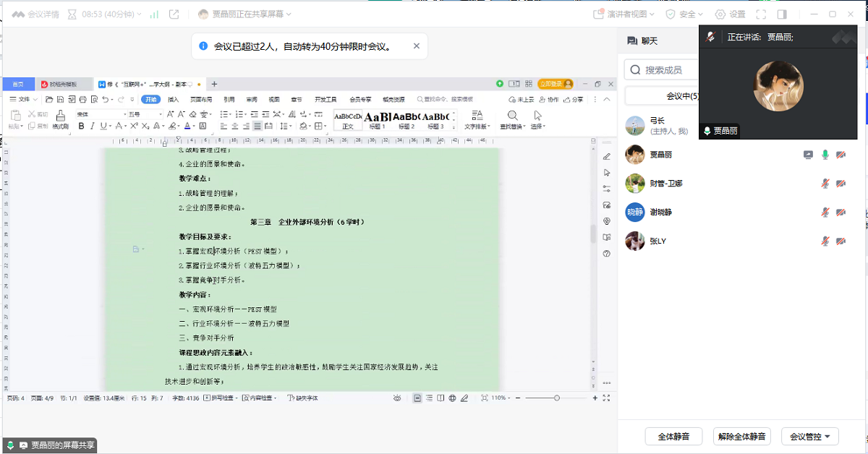Enter fullscreen mode via top bar icon

(760, 14)
